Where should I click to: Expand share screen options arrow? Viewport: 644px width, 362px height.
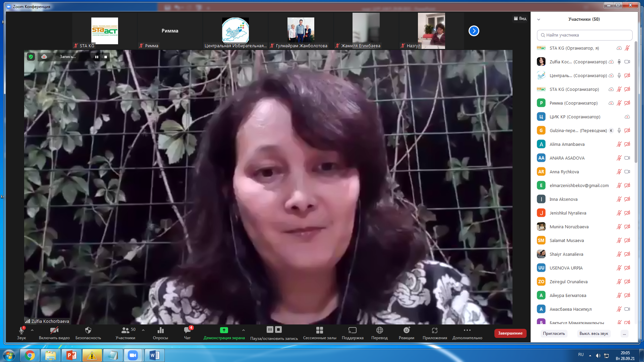tap(244, 330)
